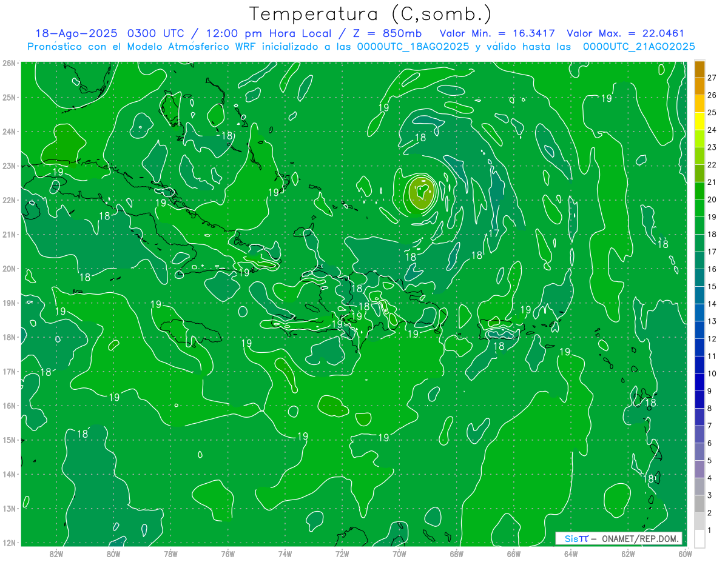The height and width of the screenshot is (562, 728).
Task: Click the '60W' longitude axis label
Action: 685,554
